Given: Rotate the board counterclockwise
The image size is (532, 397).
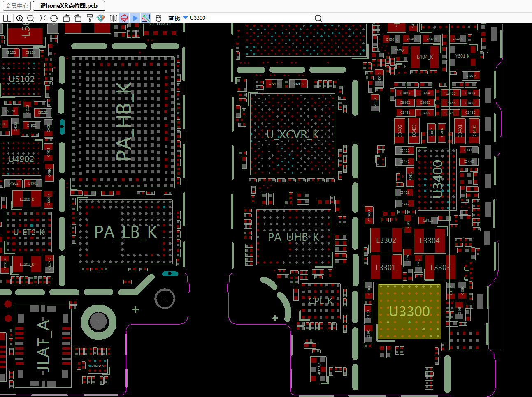Looking at the screenshot, I should point(67,18).
